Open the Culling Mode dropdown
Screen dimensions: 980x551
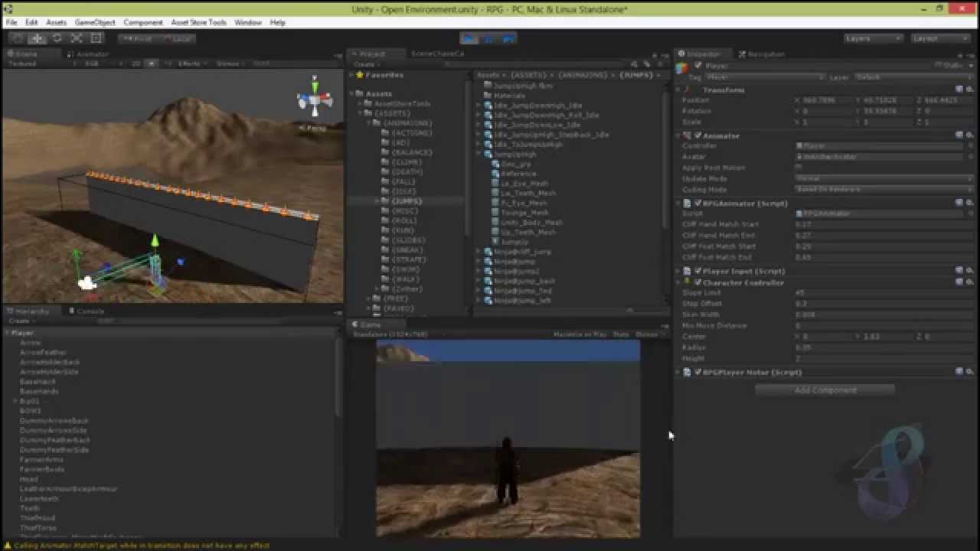click(x=884, y=189)
